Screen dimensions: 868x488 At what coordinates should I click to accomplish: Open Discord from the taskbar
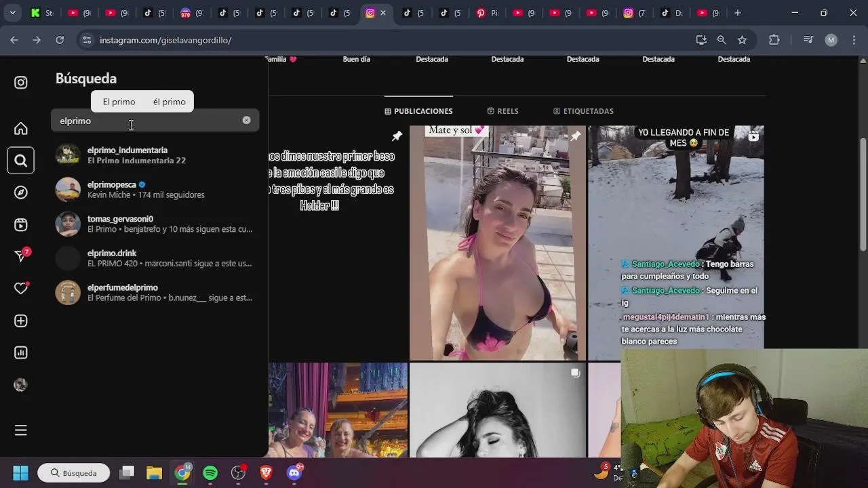294,472
